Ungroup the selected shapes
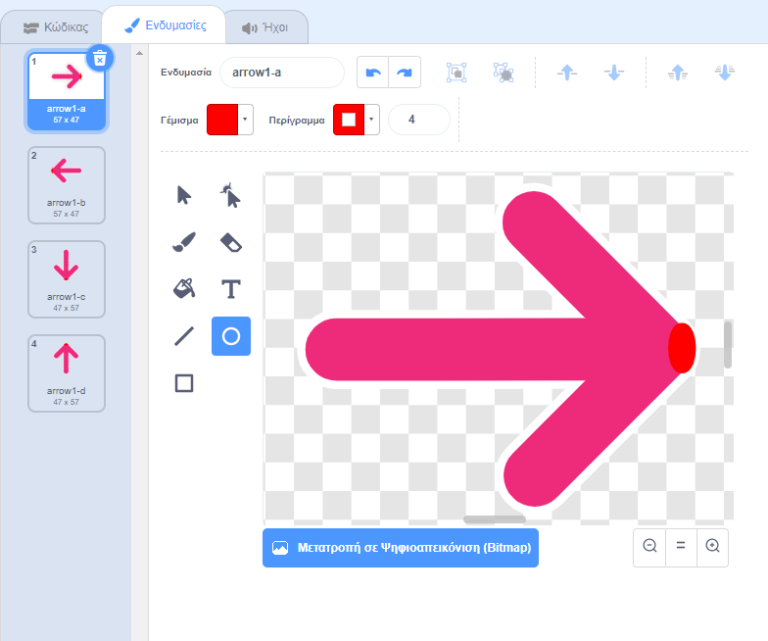Image resolution: width=768 pixels, height=641 pixels. tap(503, 72)
